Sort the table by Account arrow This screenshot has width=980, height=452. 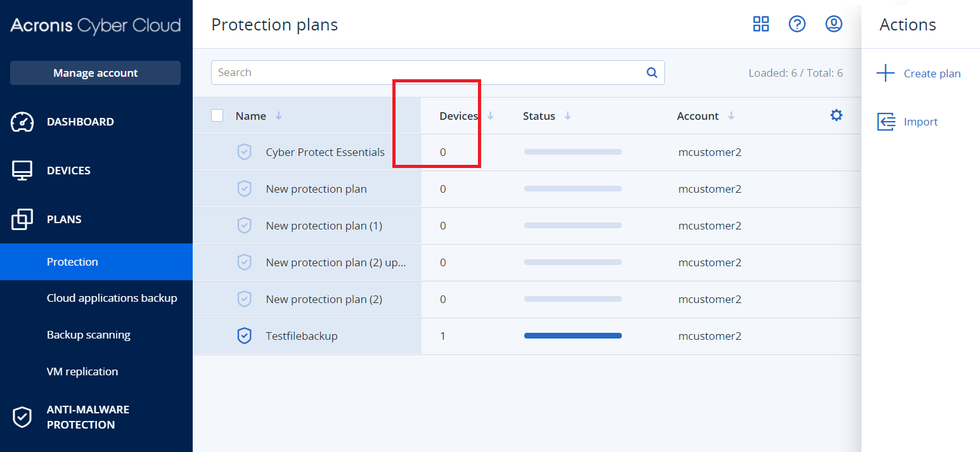pyautogui.click(x=732, y=116)
